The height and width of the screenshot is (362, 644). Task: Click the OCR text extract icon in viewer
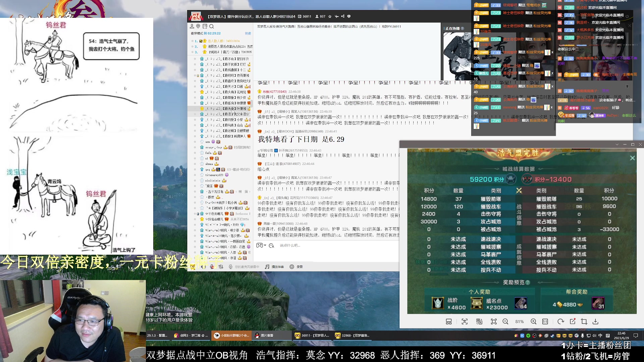tap(465, 322)
